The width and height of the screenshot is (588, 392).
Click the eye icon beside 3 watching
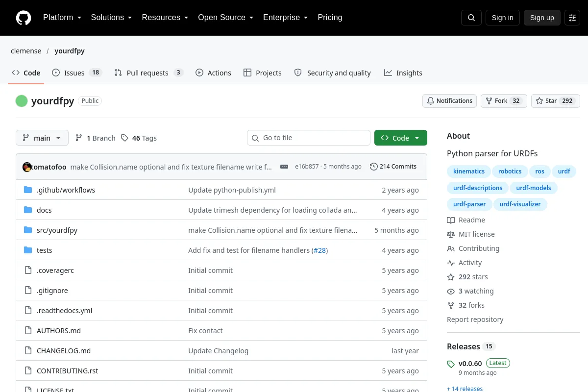pos(451,291)
